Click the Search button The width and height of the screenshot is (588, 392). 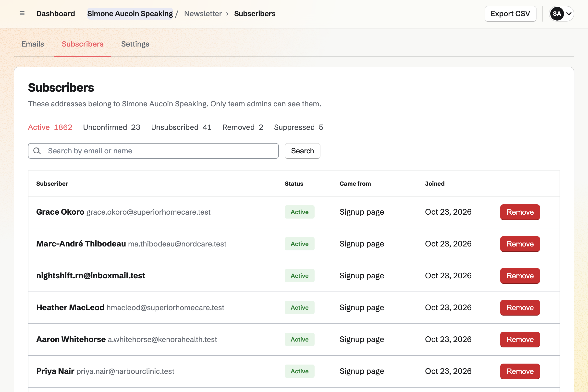303,151
